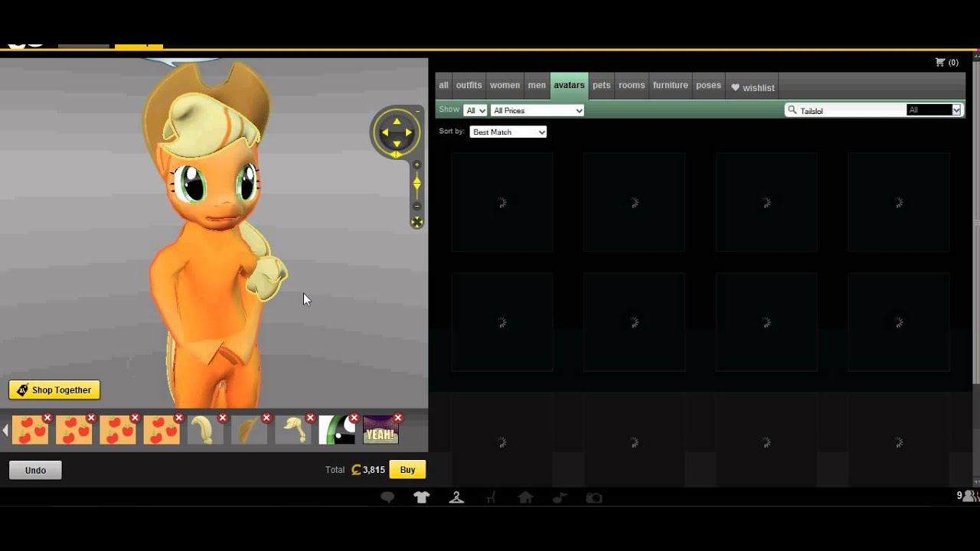Click the camera icon in bottom bar
980x551 pixels.
click(x=594, y=497)
